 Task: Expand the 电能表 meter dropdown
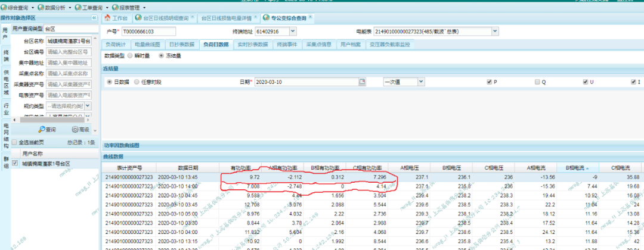pos(495,31)
